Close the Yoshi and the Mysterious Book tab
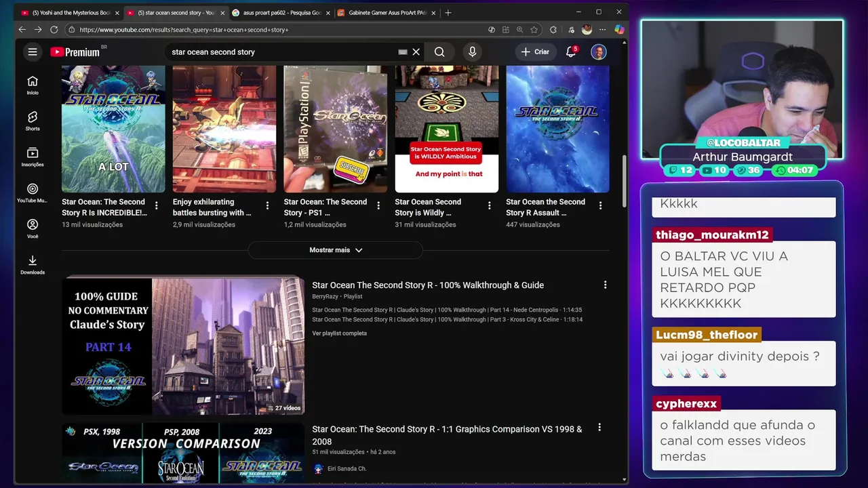Viewport: 868px width, 488px height. point(117,12)
